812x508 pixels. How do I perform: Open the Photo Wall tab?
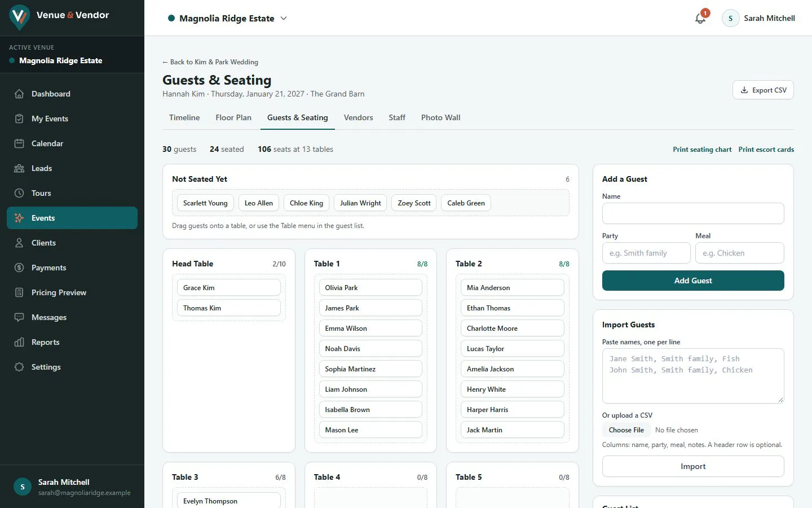pos(441,117)
